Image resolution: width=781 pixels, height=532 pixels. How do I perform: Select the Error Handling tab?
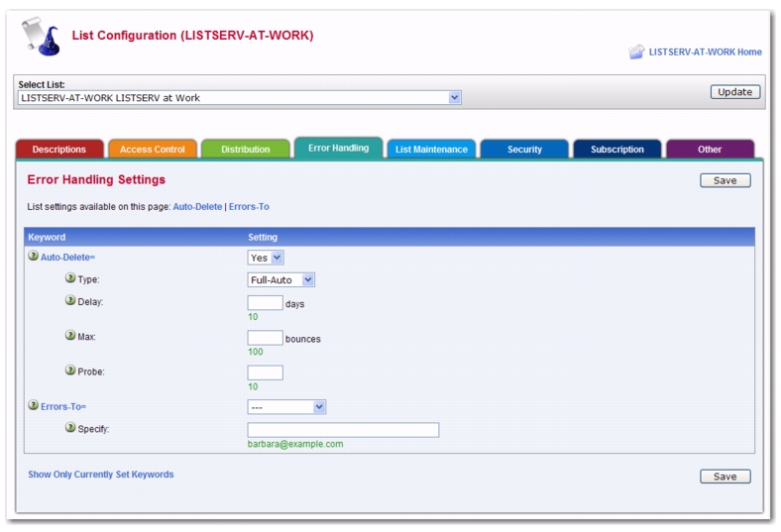click(x=339, y=148)
